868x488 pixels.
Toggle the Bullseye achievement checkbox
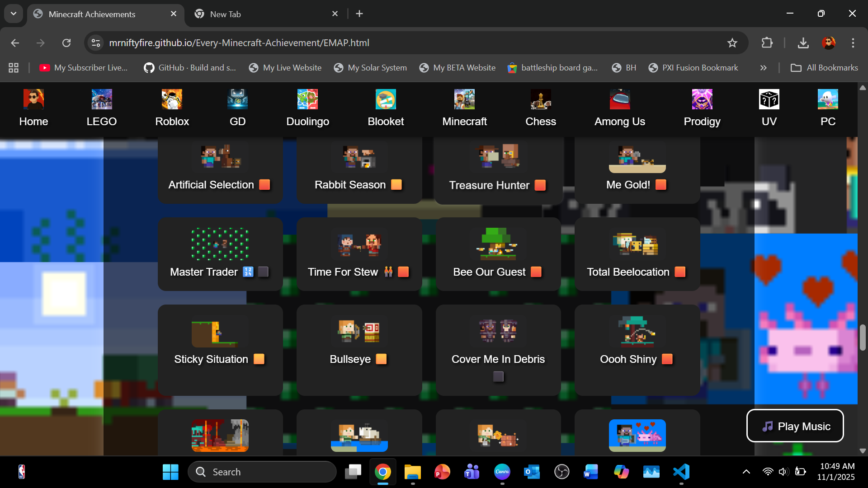[x=381, y=359]
